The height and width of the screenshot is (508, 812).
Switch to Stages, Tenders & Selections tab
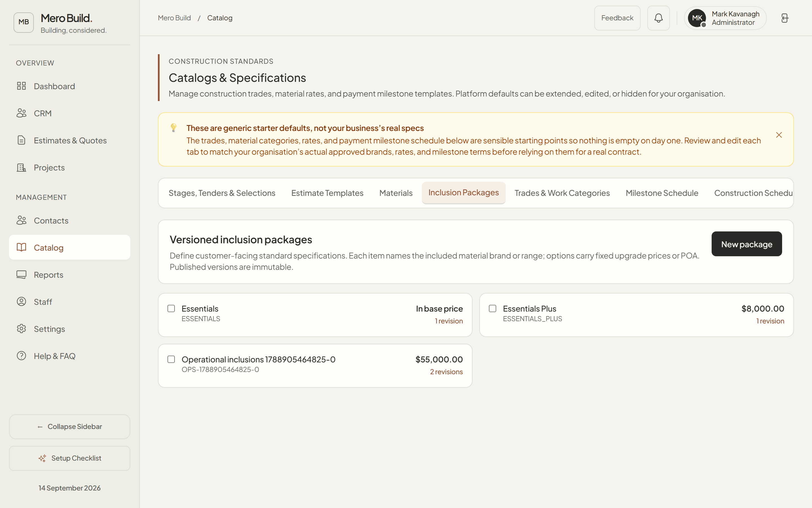click(222, 193)
